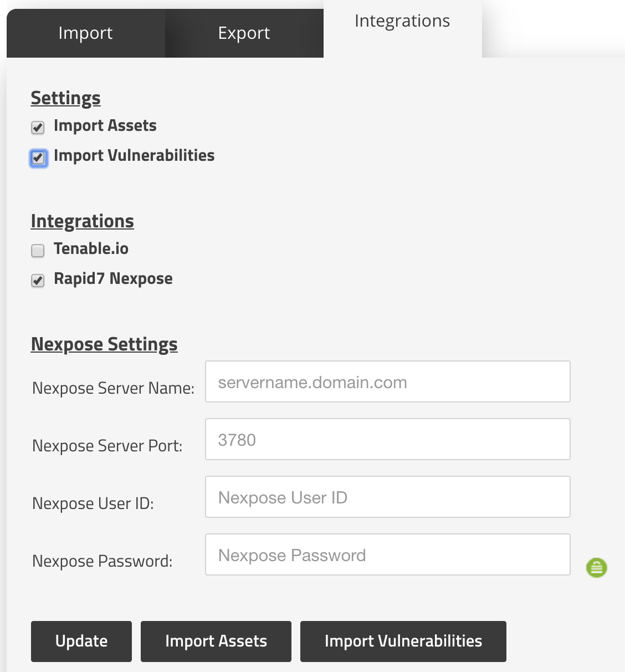Click the Nexpose Settings heading
Image resolution: width=625 pixels, height=672 pixels.
pyautogui.click(x=104, y=344)
